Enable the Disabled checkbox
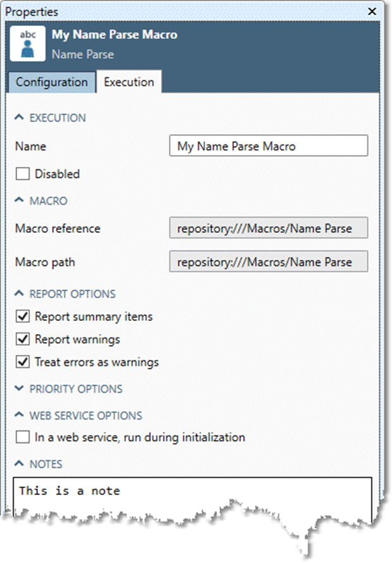 pos(23,173)
